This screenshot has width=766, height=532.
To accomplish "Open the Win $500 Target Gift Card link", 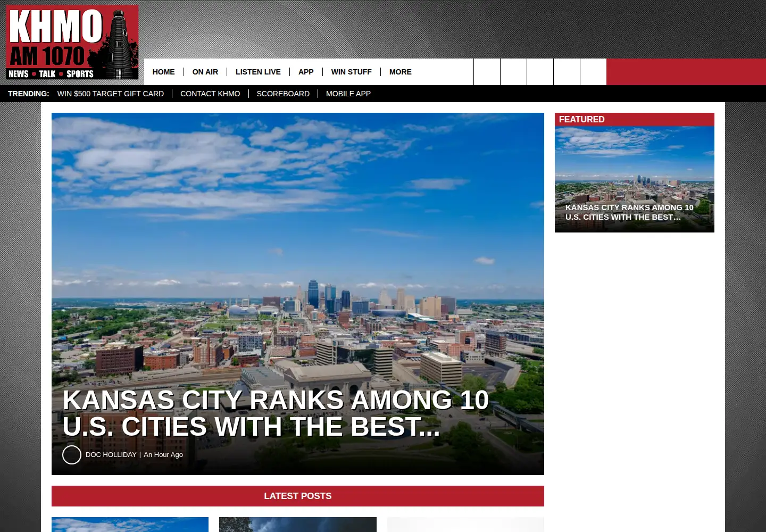I will (x=111, y=94).
